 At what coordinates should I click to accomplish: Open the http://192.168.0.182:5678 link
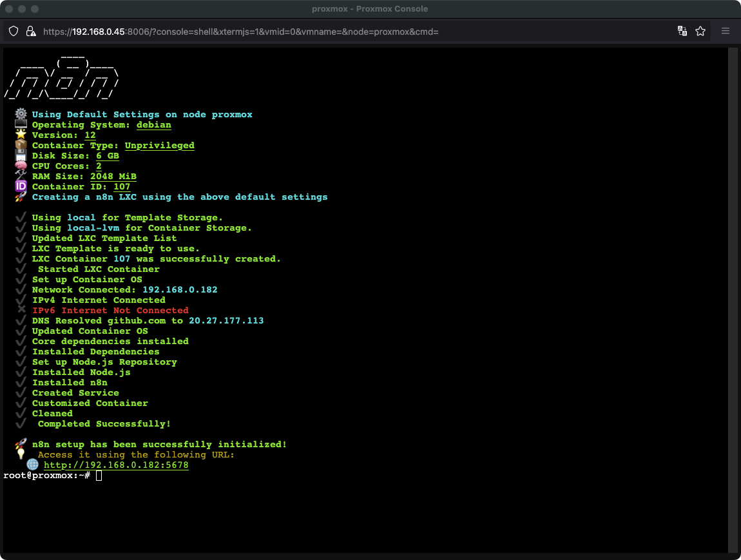point(116,465)
